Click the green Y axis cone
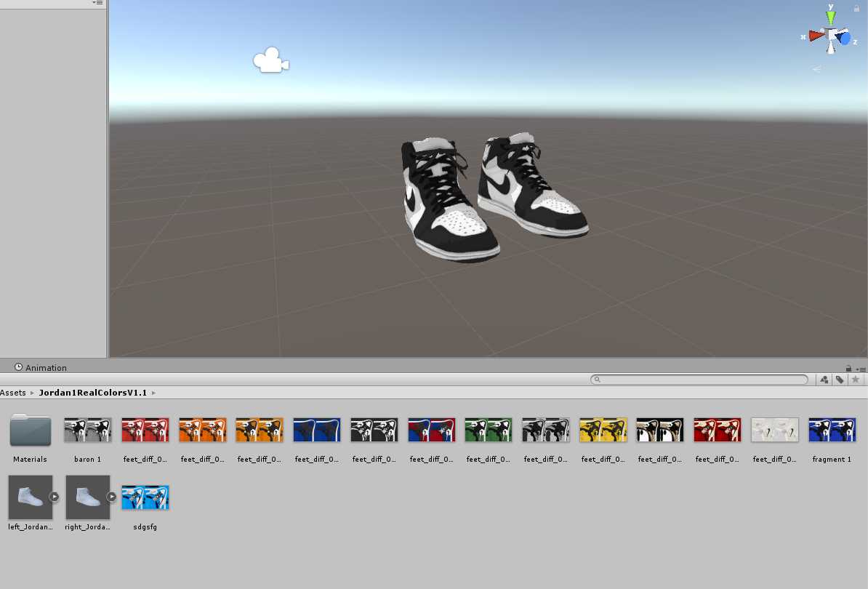 (x=831, y=17)
